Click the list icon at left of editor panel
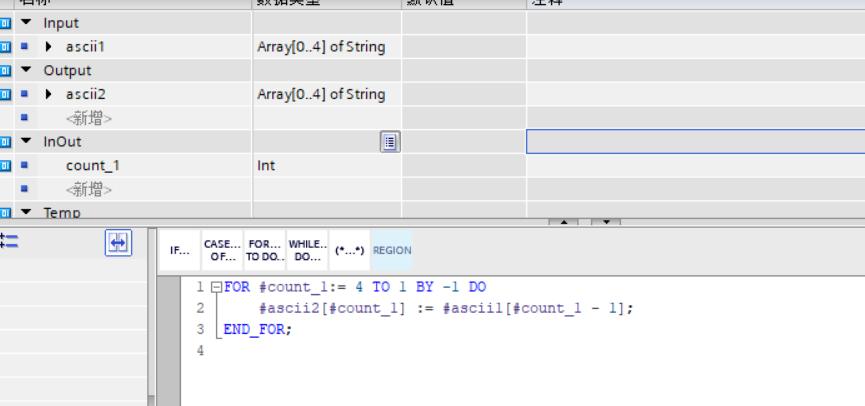 coord(9,240)
